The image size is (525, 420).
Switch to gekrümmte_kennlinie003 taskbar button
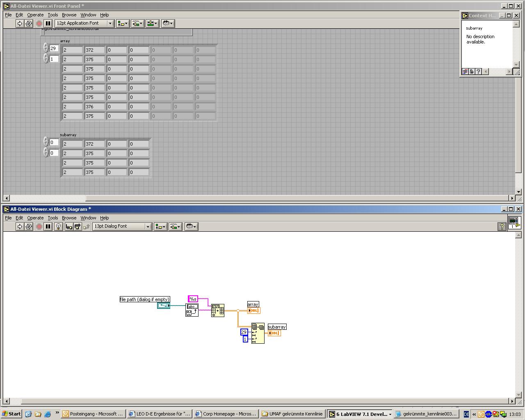click(x=426, y=414)
